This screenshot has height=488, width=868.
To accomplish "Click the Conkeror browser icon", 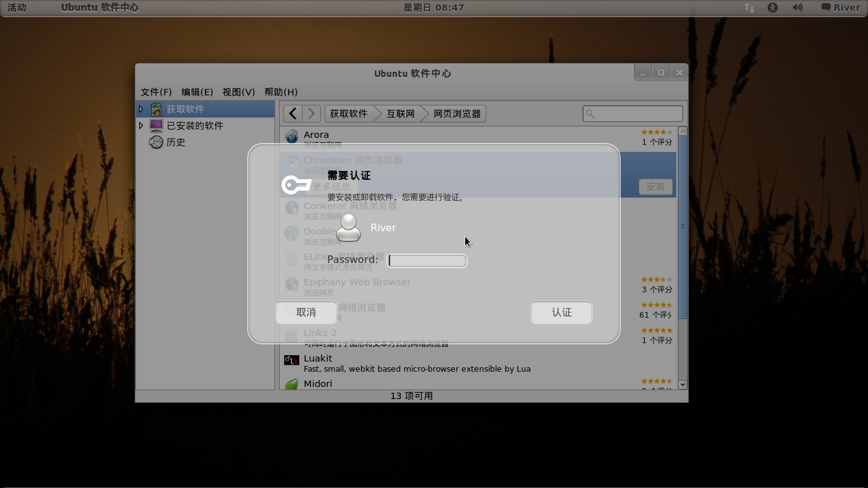I will click(x=292, y=208).
